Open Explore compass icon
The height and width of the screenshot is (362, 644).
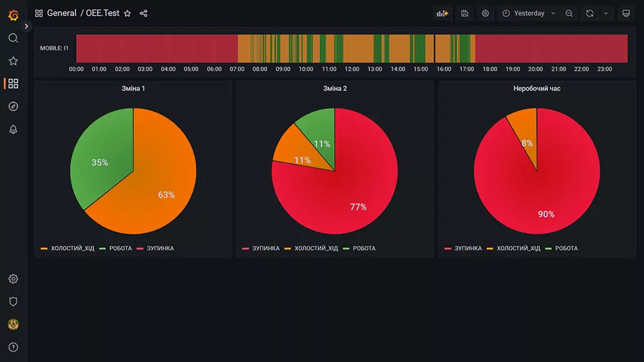coord(13,106)
